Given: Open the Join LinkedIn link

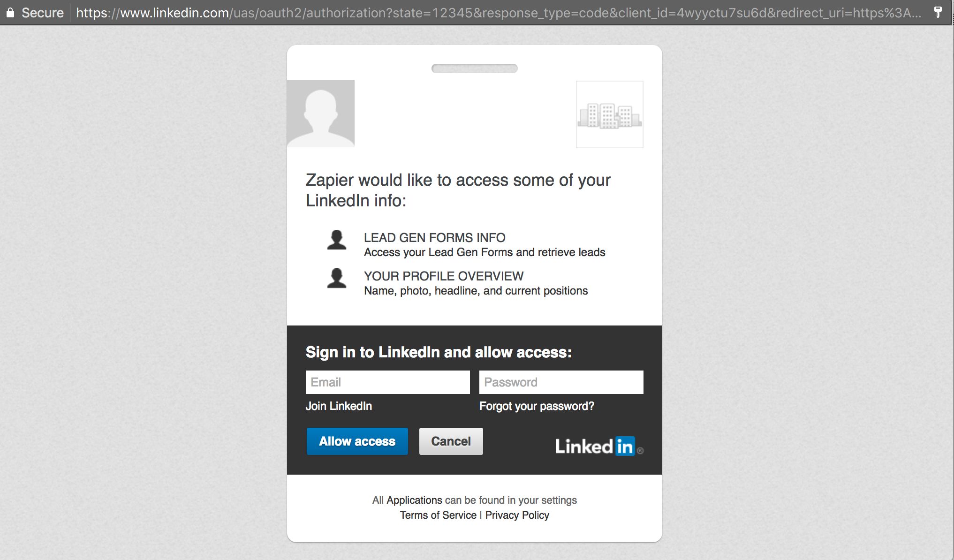Looking at the screenshot, I should (x=339, y=406).
